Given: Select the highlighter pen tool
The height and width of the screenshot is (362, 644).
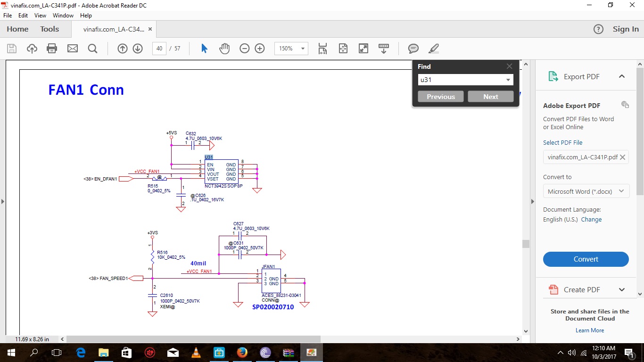Looking at the screenshot, I should click(x=434, y=49).
